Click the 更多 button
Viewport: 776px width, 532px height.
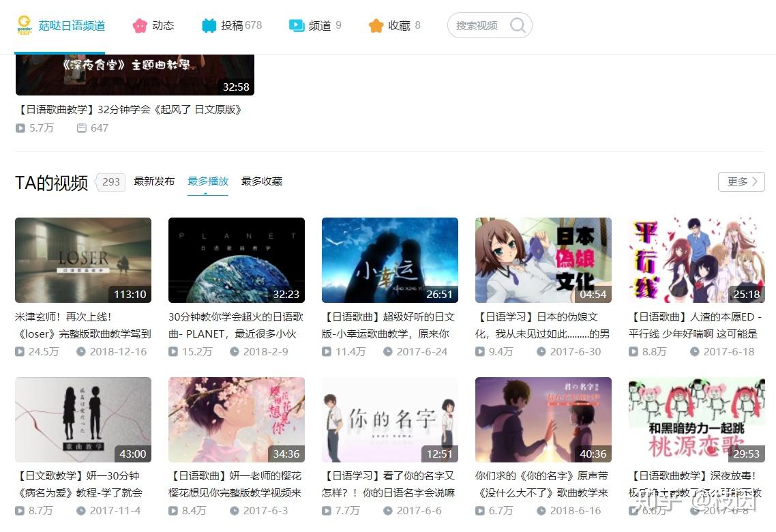(x=741, y=181)
